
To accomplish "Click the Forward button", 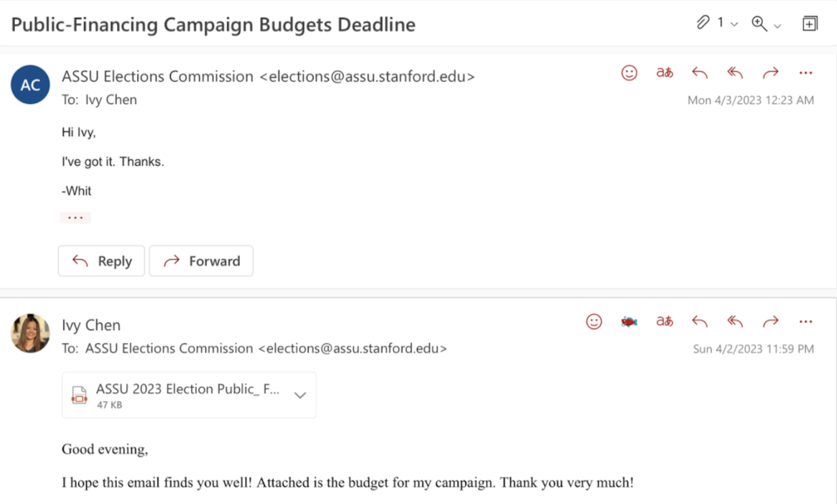I will tap(201, 261).
